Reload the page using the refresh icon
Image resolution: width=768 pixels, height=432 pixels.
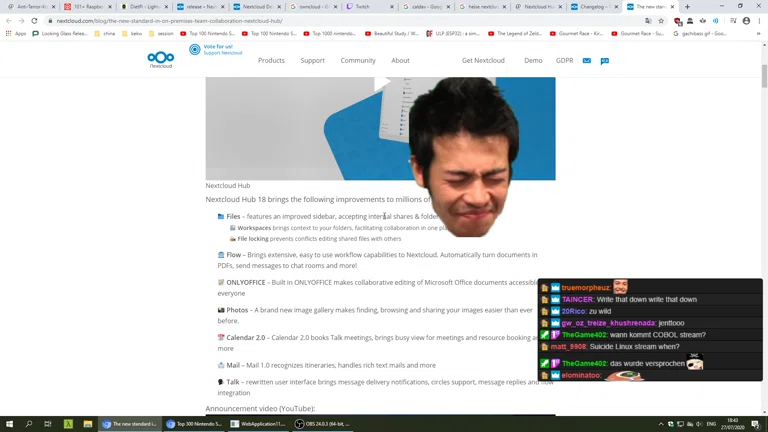click(34, 21)
